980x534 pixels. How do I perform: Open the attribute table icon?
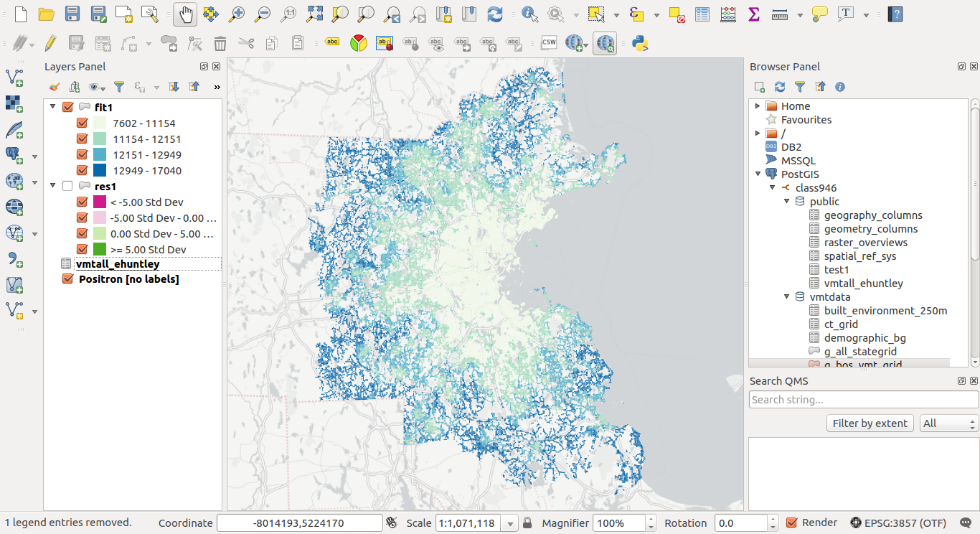(702, 14)
